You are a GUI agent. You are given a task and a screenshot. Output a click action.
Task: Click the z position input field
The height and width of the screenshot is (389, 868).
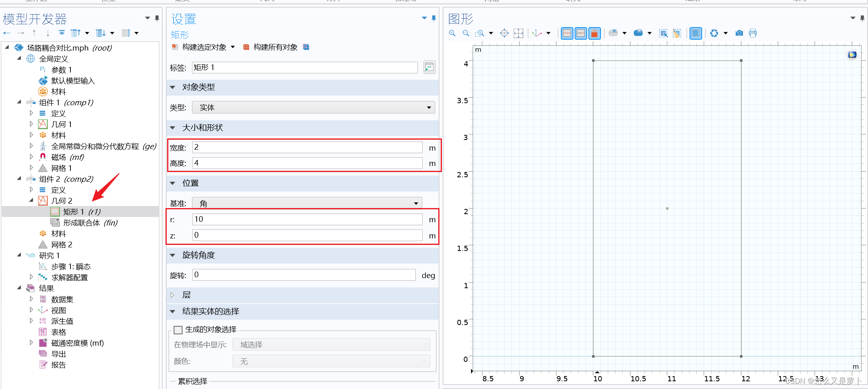pyautogui.click(x=308, y=235)
